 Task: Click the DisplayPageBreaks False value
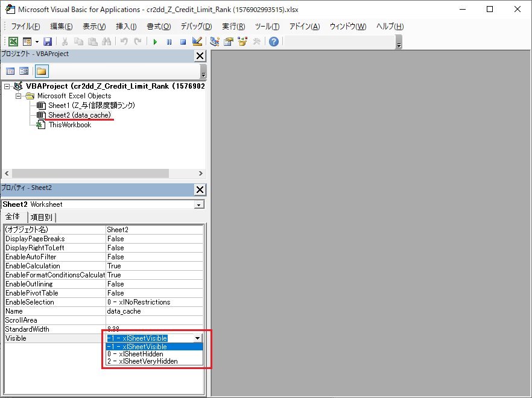(154, 239)
